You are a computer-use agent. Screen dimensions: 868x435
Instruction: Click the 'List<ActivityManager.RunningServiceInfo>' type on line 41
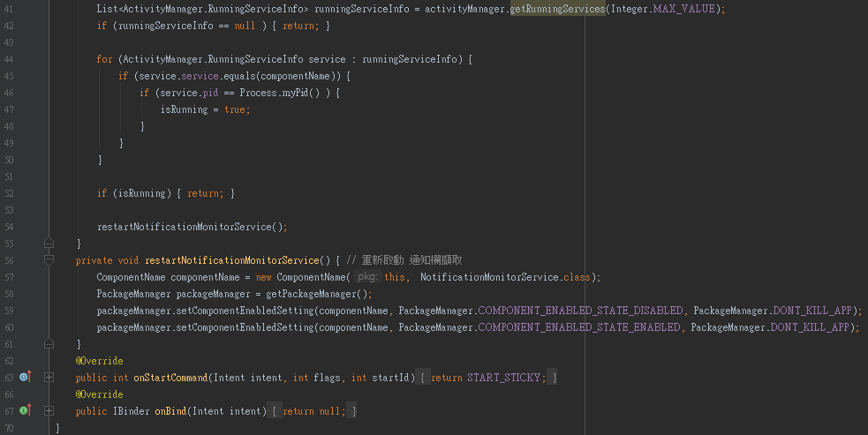pyautogui.click(x=202, y=9)
